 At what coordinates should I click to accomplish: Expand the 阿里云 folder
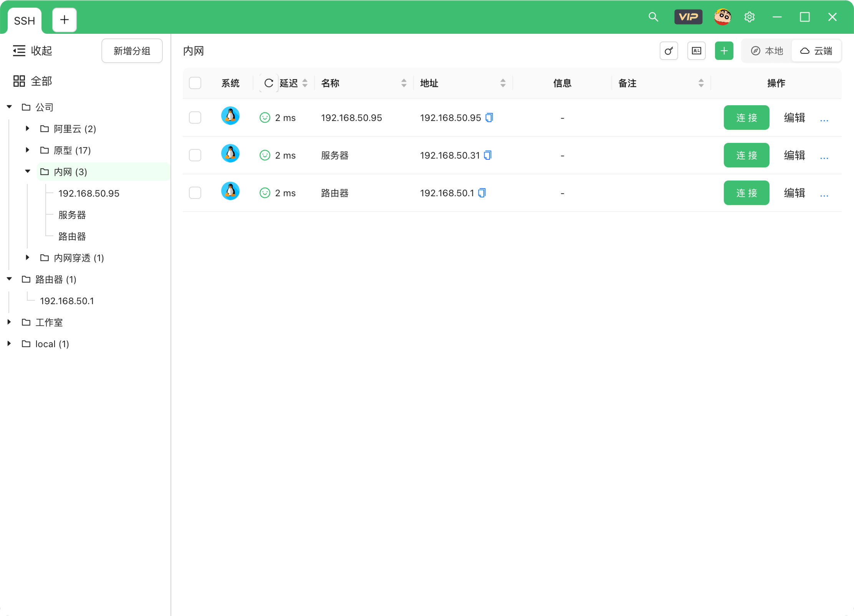(x=27, y=129)
